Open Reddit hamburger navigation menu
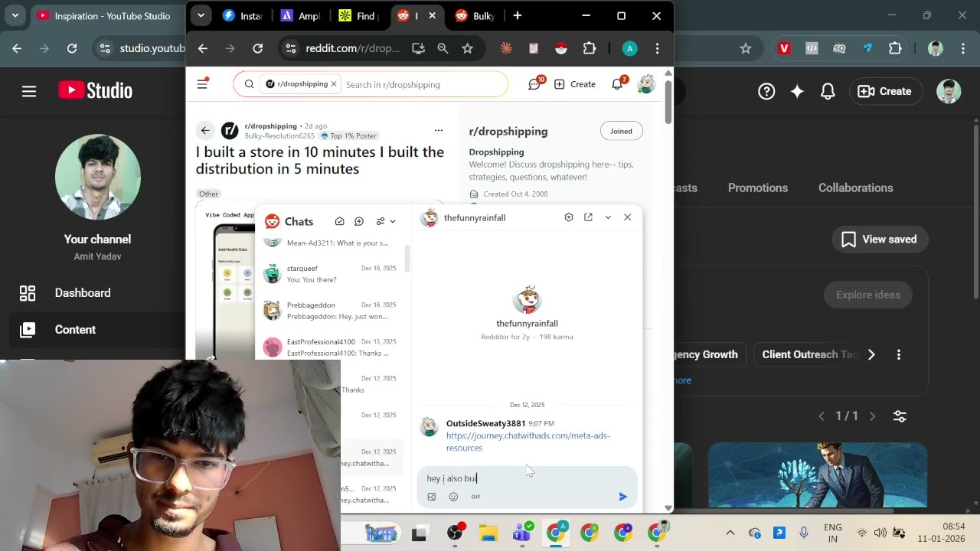The width and height of the screenshot is (980, 551). (202, 84)
